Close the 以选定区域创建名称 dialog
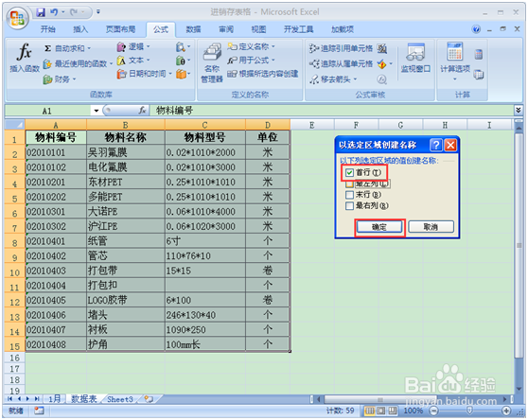 450,145
